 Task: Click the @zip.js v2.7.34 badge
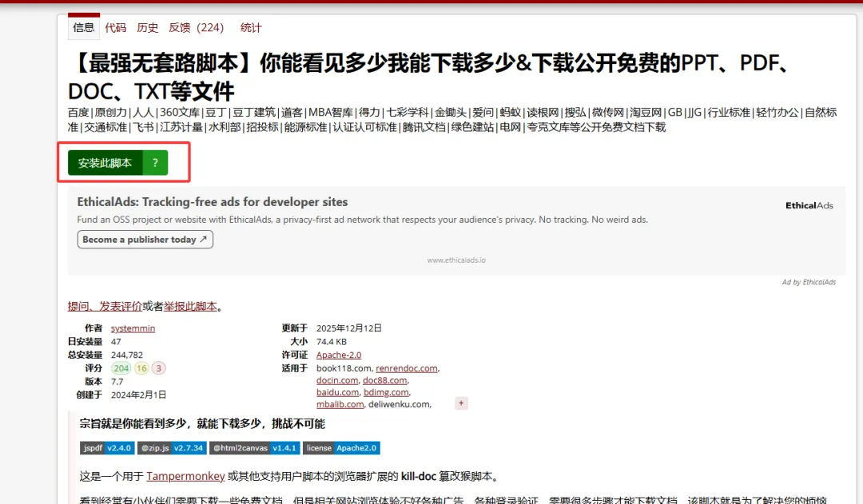pos(172,448)
